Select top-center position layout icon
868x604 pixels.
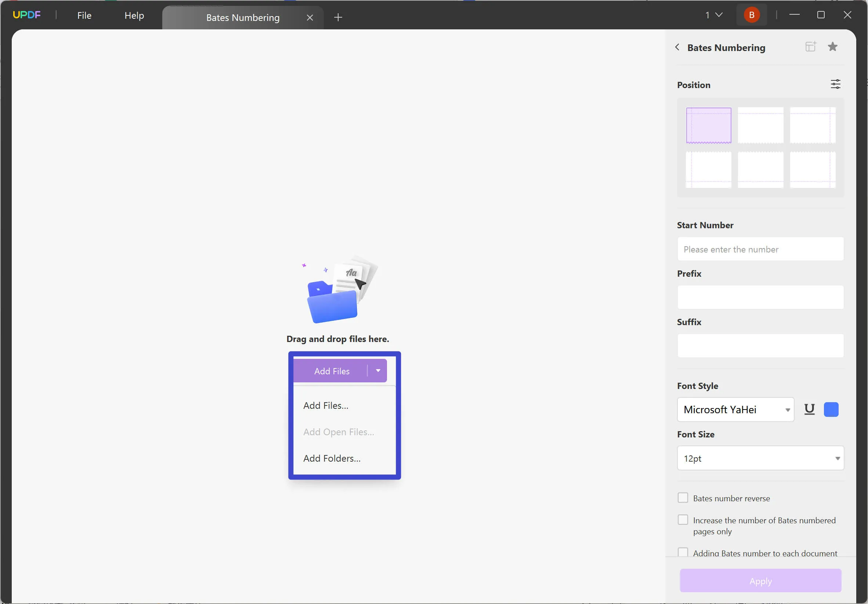(760, 125)
